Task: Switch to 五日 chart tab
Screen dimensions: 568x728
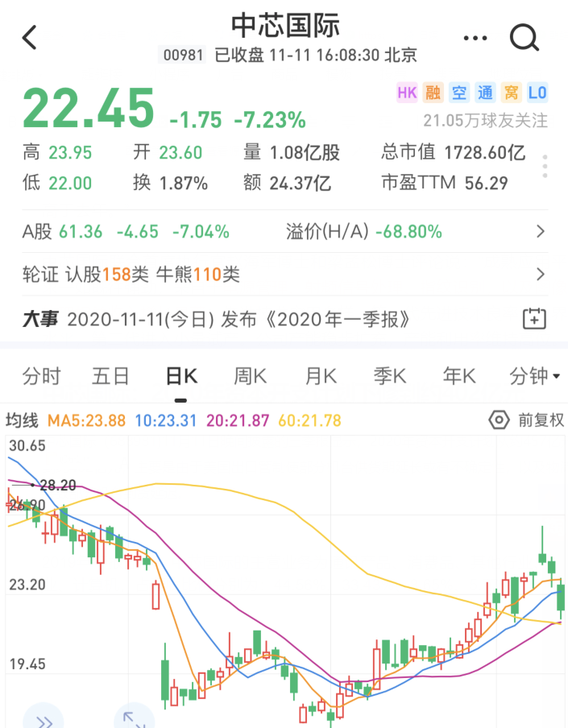Action: tap(110, 375)
